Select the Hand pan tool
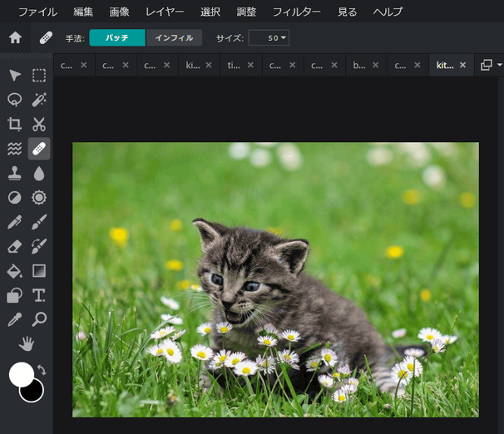This screenshot has width=504, height=434. [27, 343]
